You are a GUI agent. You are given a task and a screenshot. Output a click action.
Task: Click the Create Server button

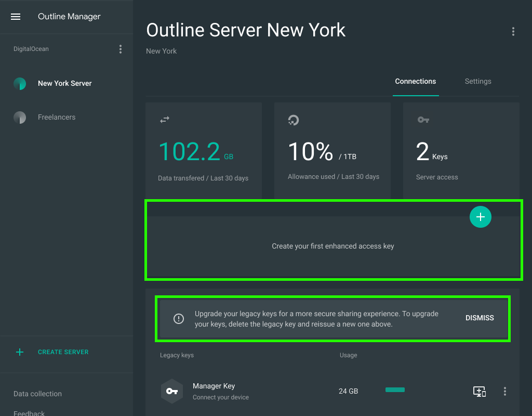[63, 352]
